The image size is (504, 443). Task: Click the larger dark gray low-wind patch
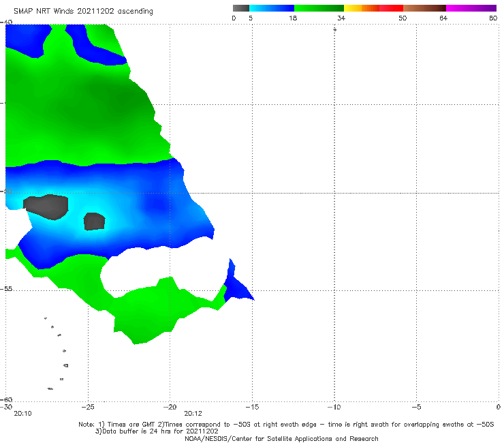46,207
